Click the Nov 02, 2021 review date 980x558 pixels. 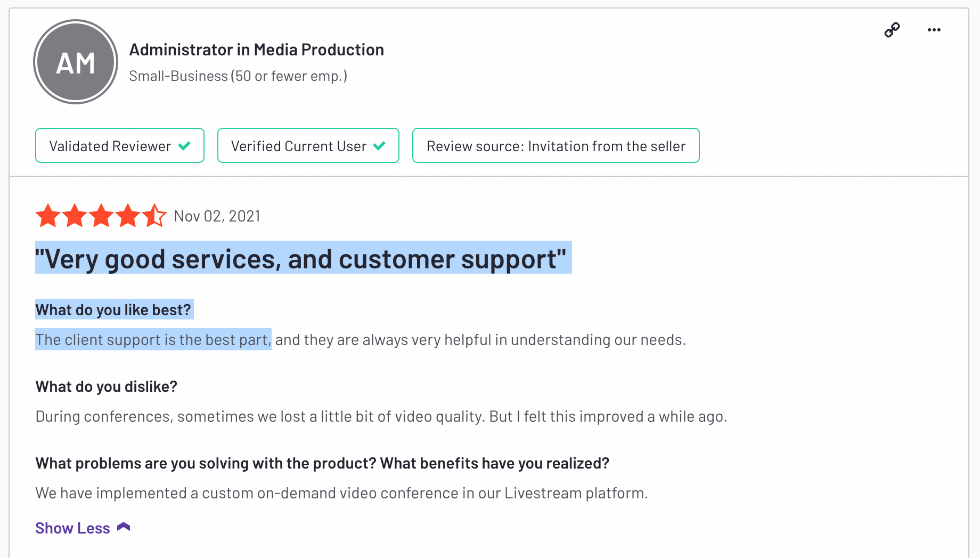click(217, 216)
